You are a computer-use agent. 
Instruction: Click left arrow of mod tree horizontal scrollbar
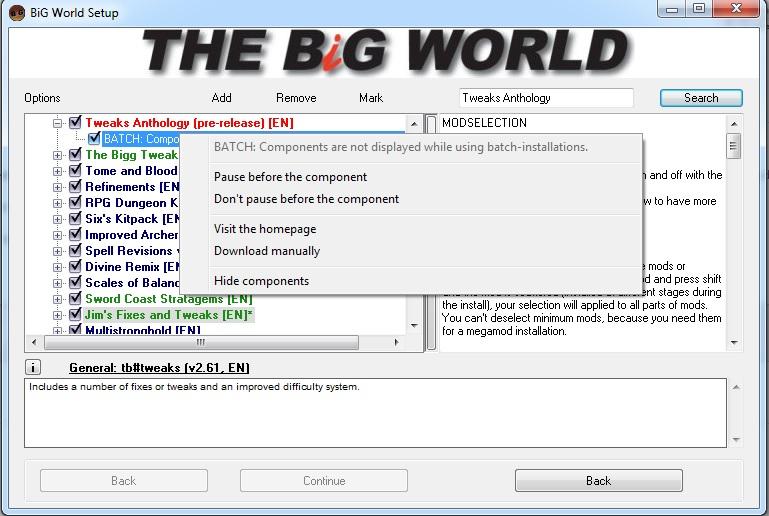(x=34, y=342)
